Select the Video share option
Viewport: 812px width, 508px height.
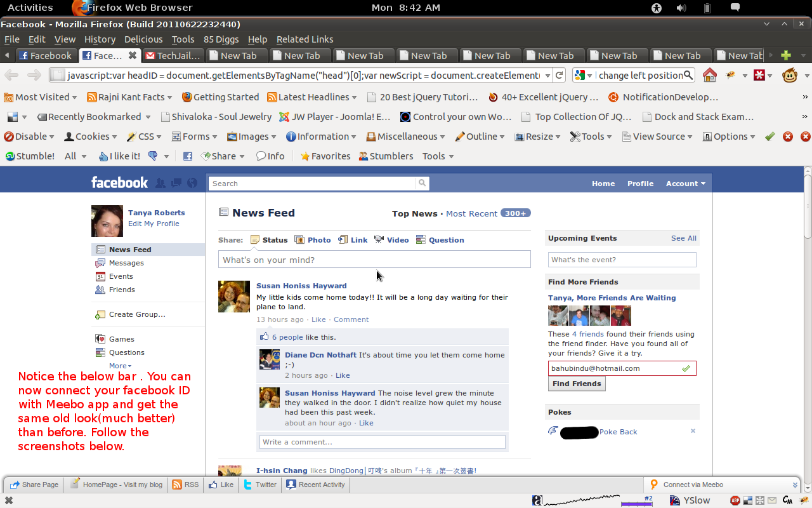[391, 240]
